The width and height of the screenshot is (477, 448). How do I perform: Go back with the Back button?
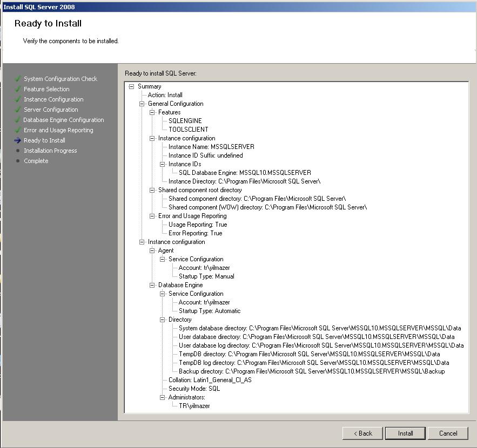tap(362, 433)
